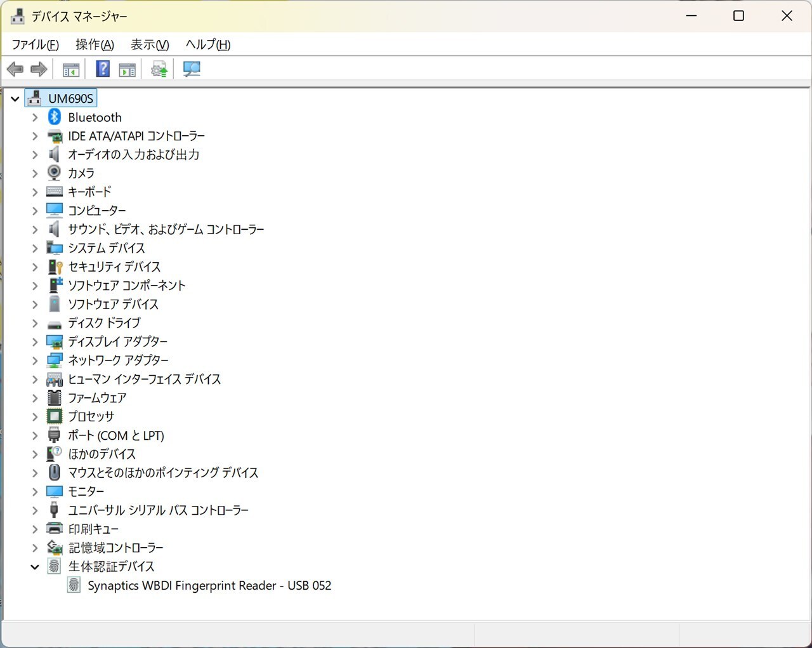Expand the ほかのデバイス node

[x=35, y=454]
